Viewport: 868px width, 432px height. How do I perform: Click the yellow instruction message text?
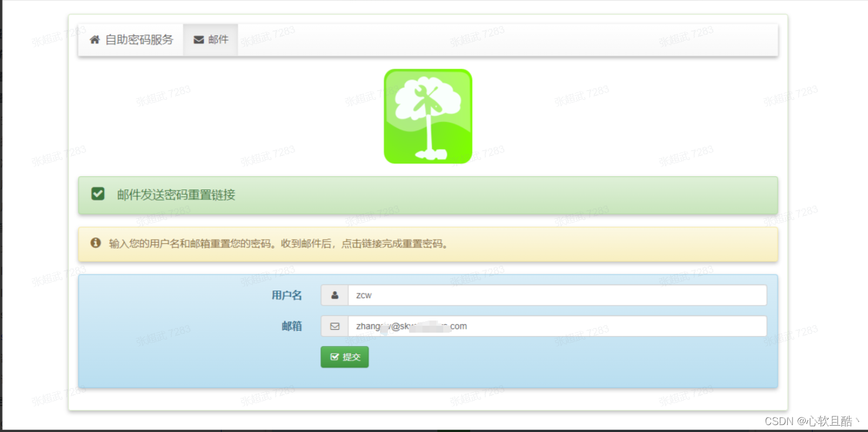[278, 244]
